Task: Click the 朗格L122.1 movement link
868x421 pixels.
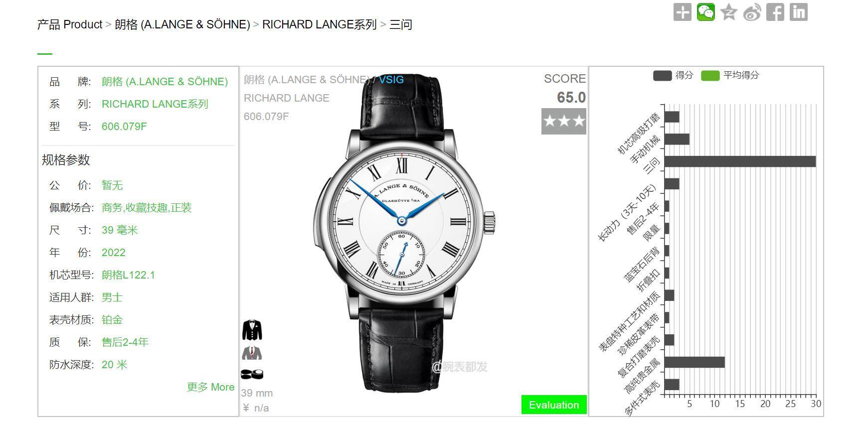Action: point(128,275)
